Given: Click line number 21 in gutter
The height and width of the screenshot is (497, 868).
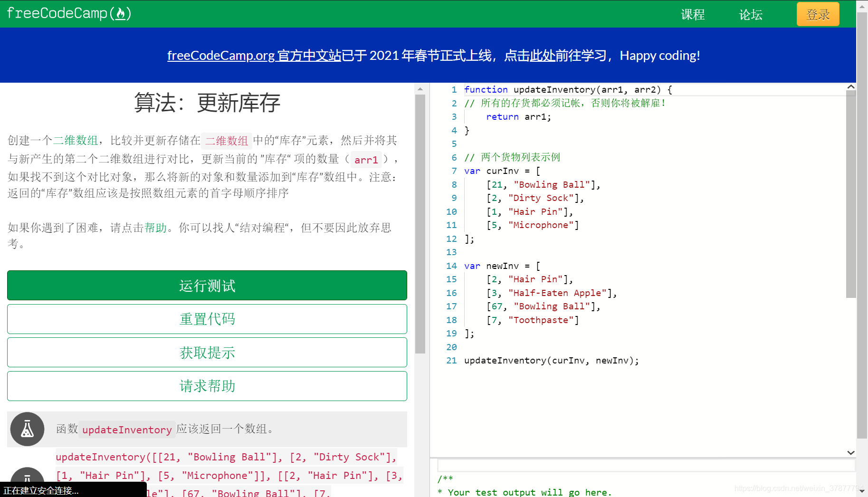Looking at the screenshot, I should pos(451,361).
